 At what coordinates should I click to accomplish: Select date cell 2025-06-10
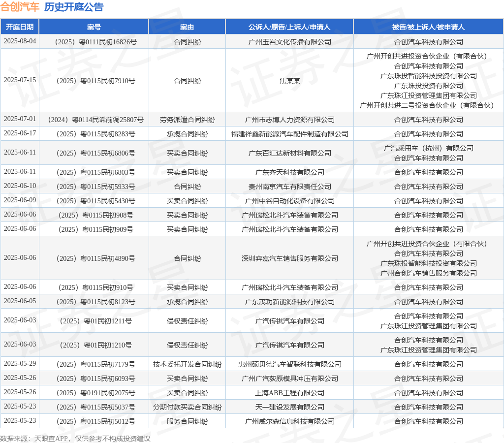(20, 186)
